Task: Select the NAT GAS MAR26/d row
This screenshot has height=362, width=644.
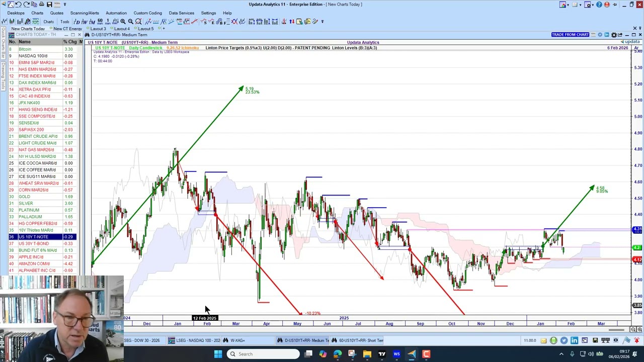Action: coord(42,150)
